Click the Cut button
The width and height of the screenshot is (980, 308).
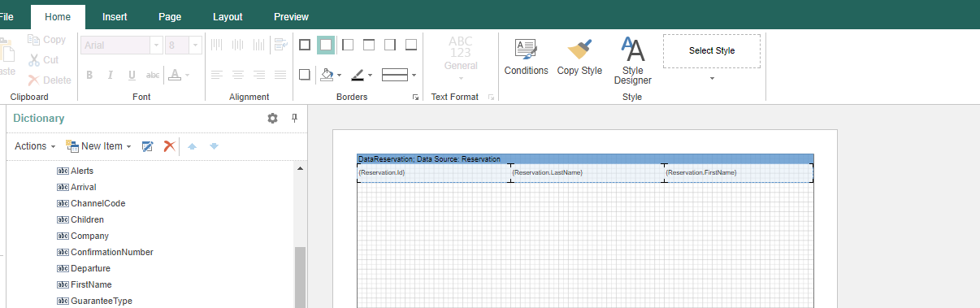click(44, 60)
